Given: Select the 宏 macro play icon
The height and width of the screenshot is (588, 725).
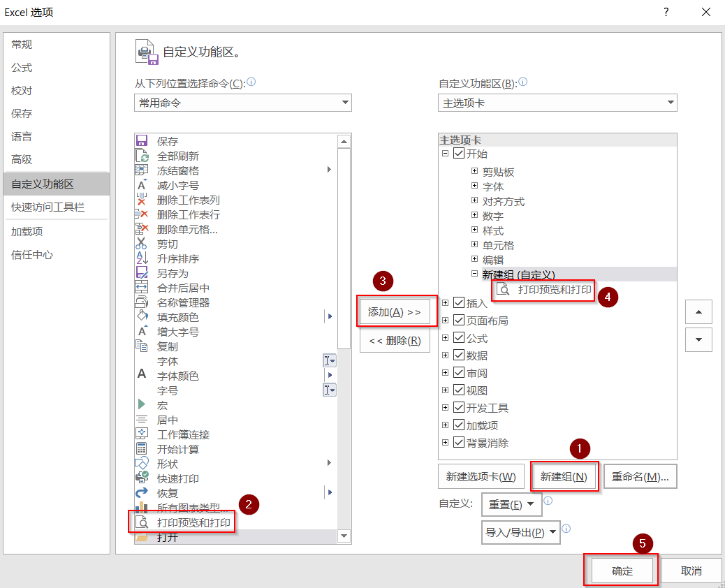Looking at the screenshot, I should coord(142,404).
